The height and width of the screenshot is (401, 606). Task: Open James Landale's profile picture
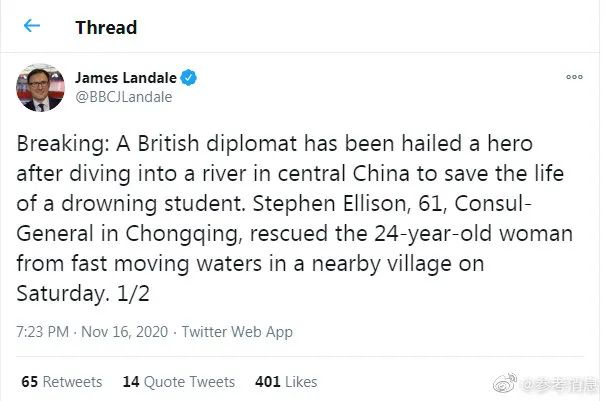(x=41, y=87)
